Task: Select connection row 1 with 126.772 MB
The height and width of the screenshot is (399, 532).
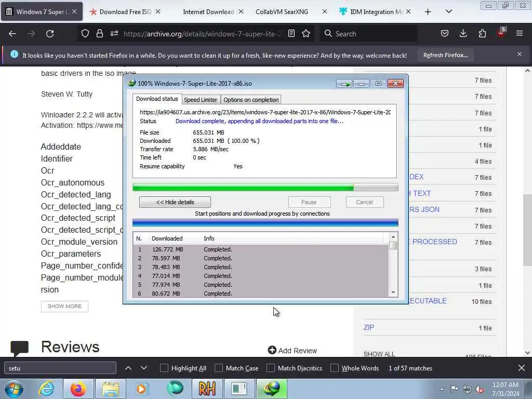Action: tap(261, 249)
